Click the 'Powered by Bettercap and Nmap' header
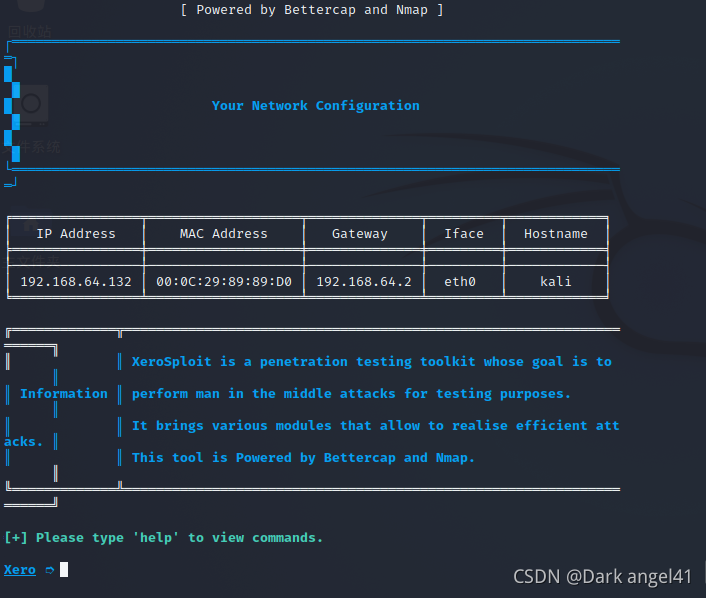Image resolution: width=706 pixels, height=598 pixels. [x=312, y=10]
